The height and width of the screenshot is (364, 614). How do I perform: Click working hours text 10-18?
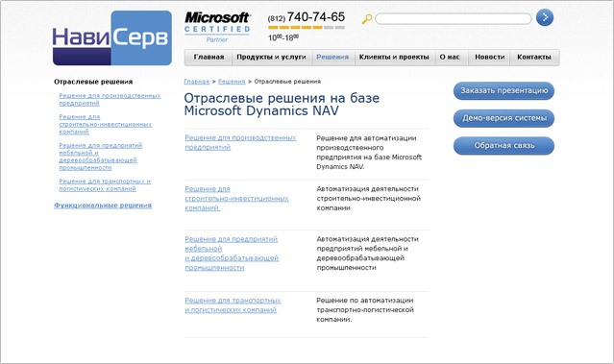283,37
